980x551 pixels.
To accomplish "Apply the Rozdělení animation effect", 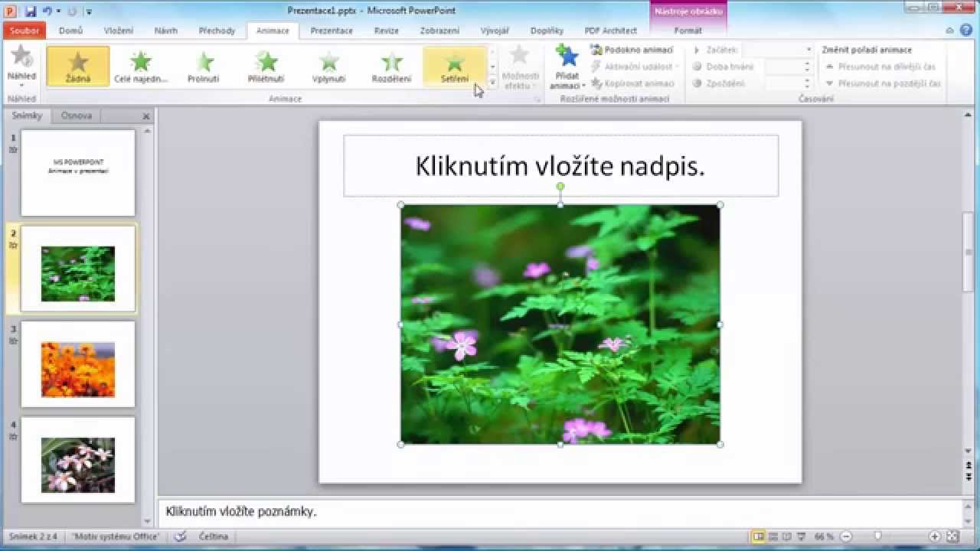I will coord(392,66).
